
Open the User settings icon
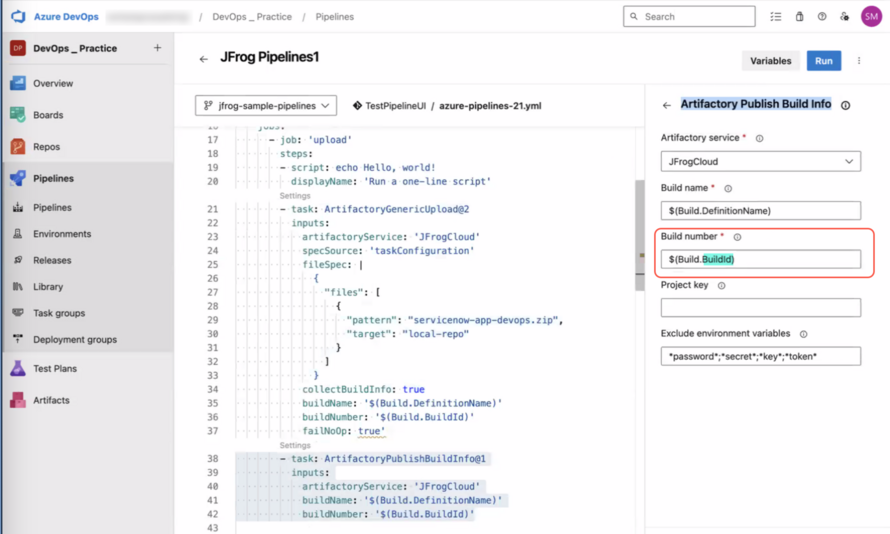coord(845,16)
